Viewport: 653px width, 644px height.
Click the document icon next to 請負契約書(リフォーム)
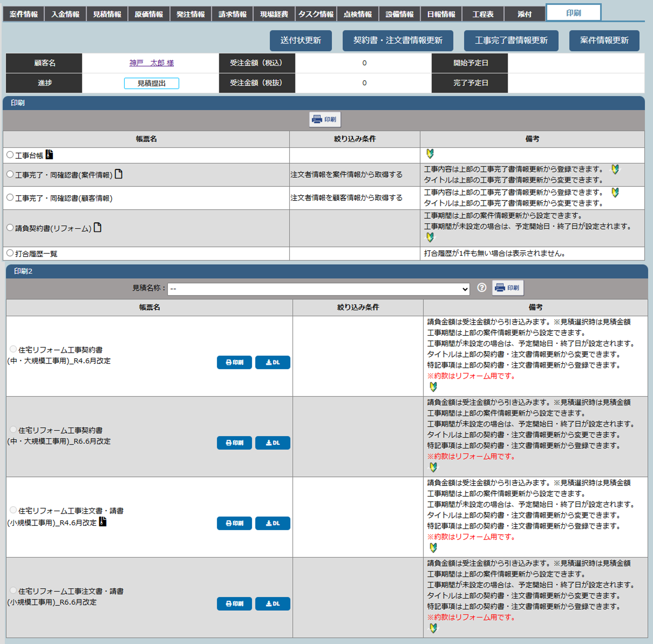97,227
